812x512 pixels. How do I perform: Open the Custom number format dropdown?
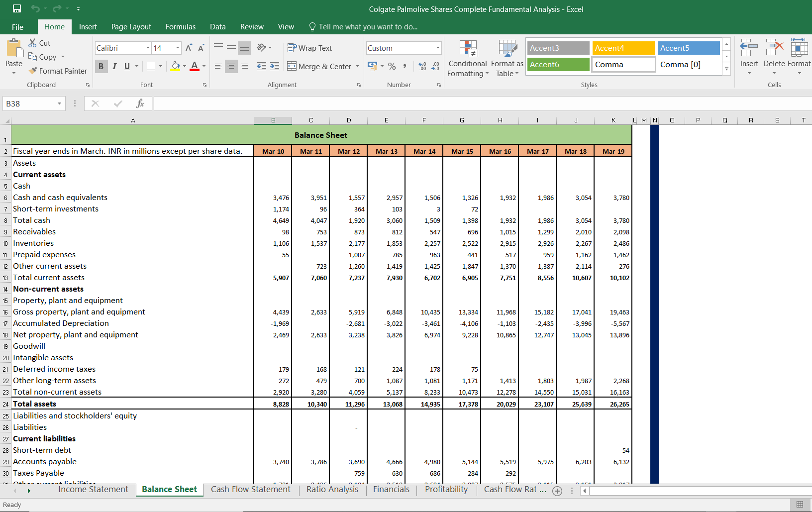click(x=438, y=48)
